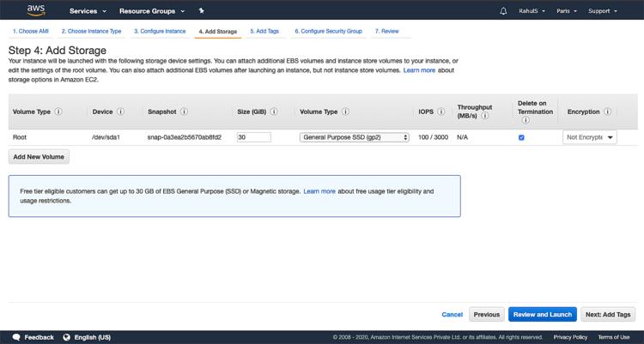Go to the Configure Security Group tab
The height and width of the screenshot is (344, 644).
pos(328,31)
